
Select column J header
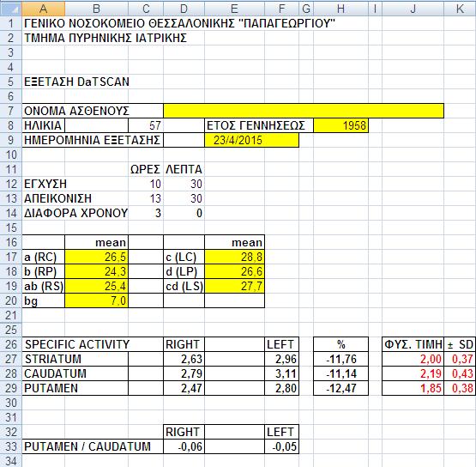pos(413,9)
